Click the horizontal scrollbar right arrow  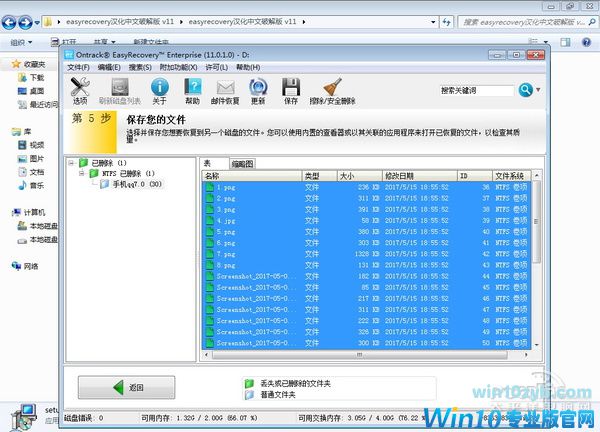[526, 355]
